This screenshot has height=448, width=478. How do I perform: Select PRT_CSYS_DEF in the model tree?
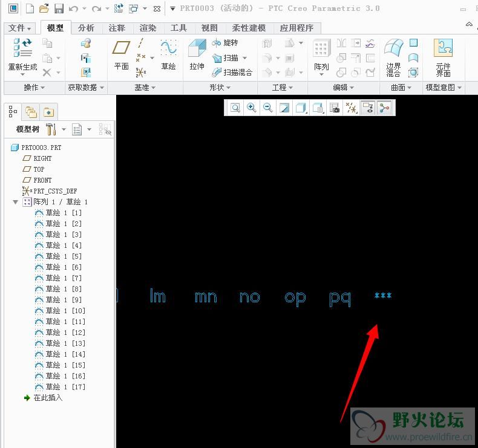pos(50,191)
